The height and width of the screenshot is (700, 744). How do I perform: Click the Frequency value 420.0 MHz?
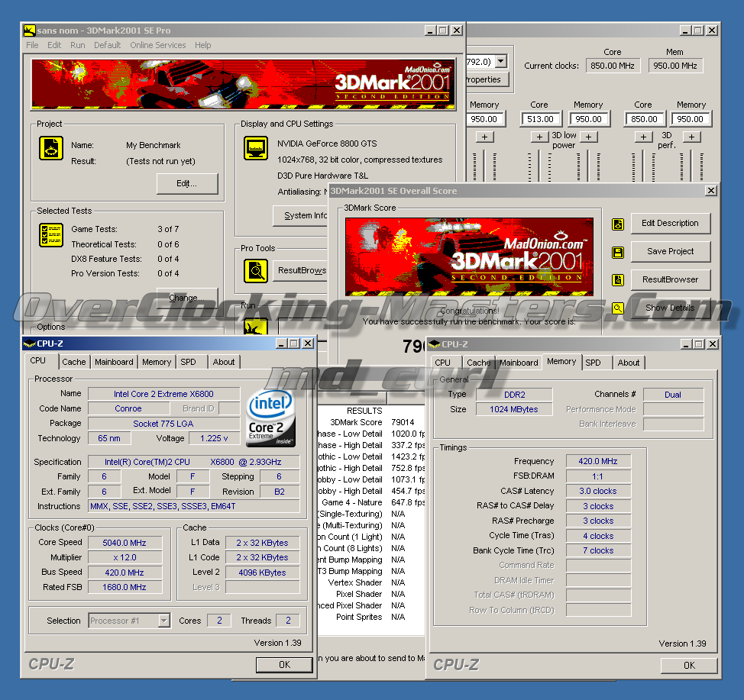click(598, 461)
